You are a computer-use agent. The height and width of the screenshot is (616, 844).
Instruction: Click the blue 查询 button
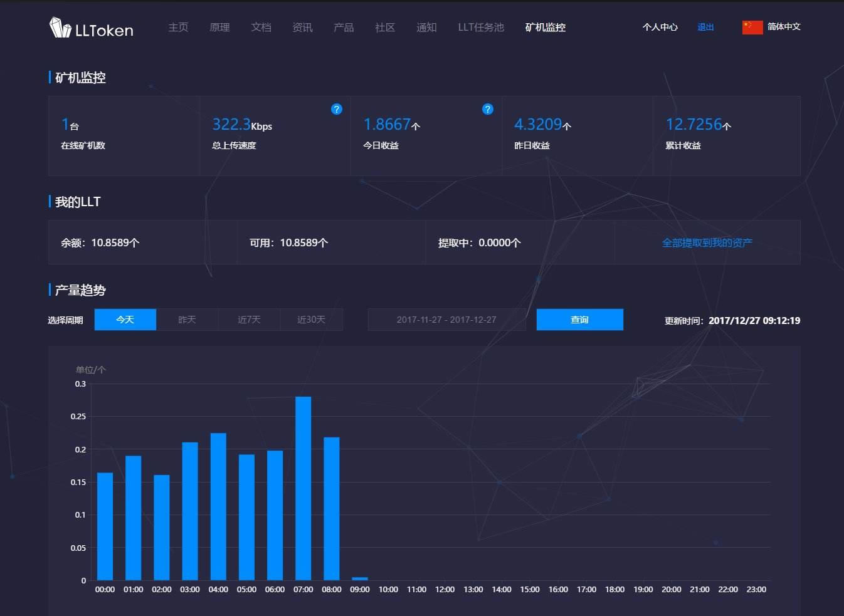click(x=580, y=320)
